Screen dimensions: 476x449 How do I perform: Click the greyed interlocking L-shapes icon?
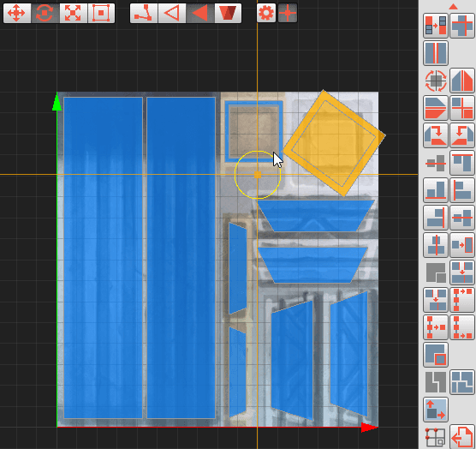pyautogui.click(x=436, y=382)
